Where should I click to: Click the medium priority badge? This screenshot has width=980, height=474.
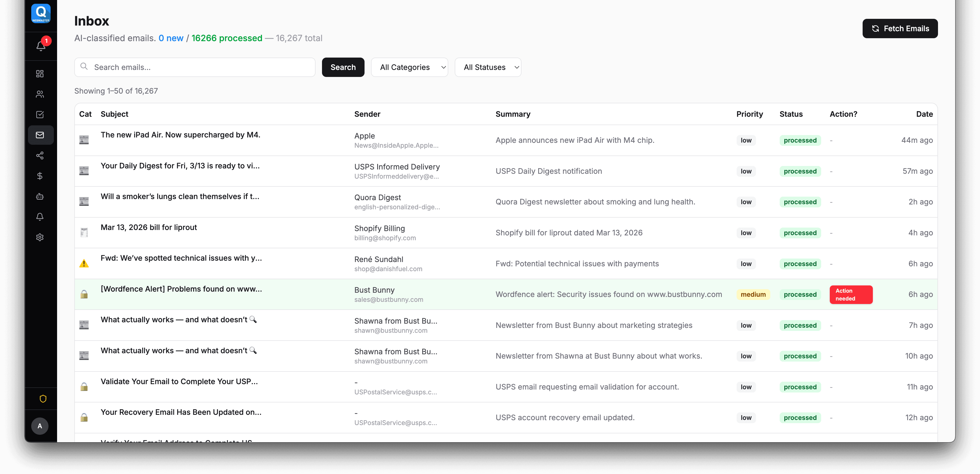[753, 295]
